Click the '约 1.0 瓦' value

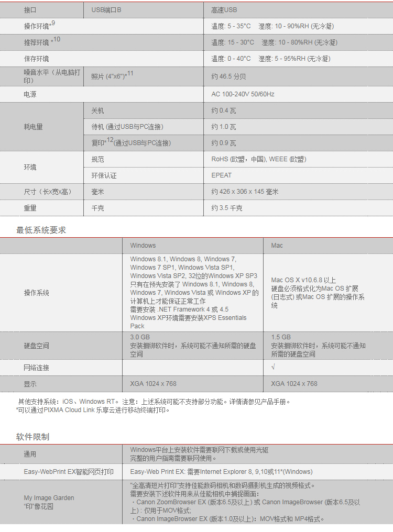click(224, 127)
